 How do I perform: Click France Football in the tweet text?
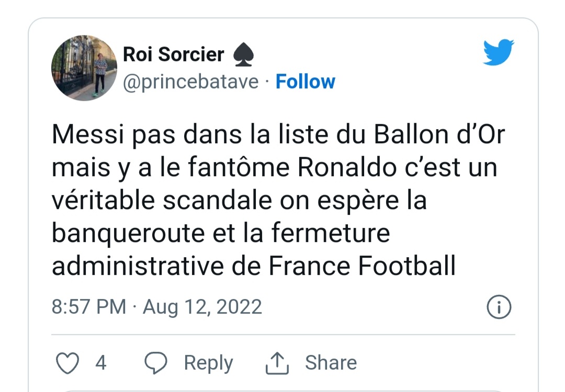pos(362,267)
